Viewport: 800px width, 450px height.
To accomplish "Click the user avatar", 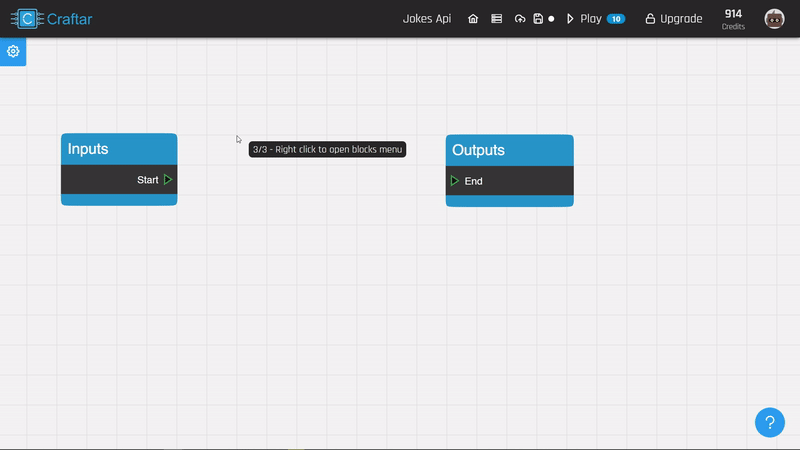I will pyautogui.click(x=774, y=19).
